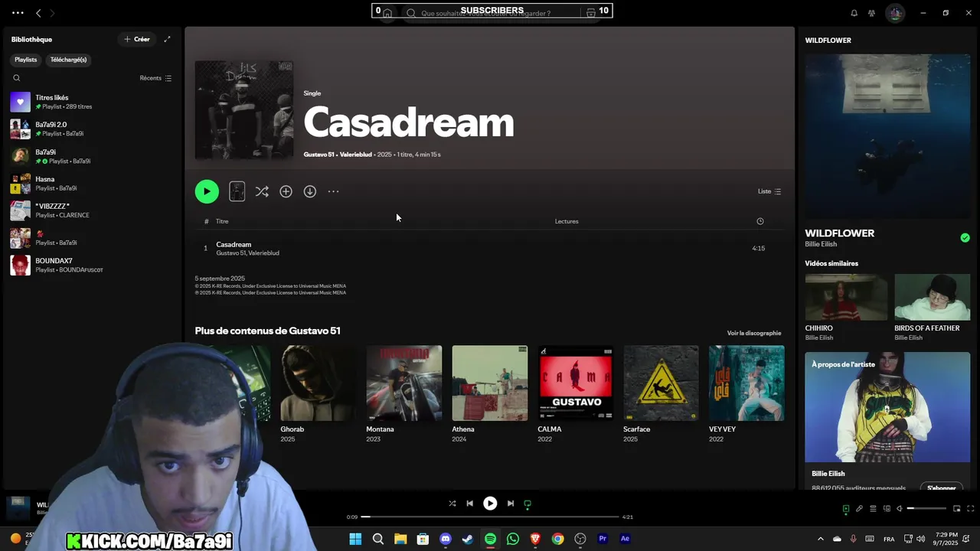Click the preview card icon beside green play

(x=237, y=191)
